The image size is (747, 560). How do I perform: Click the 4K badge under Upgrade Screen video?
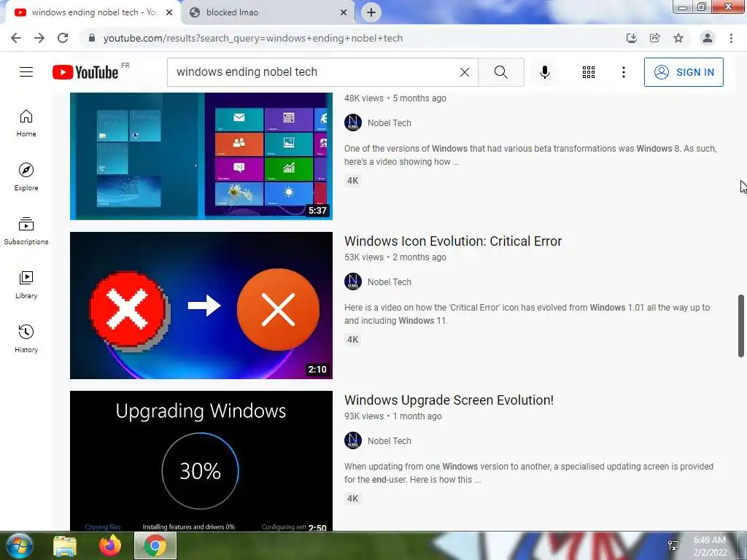click(352, 499)
